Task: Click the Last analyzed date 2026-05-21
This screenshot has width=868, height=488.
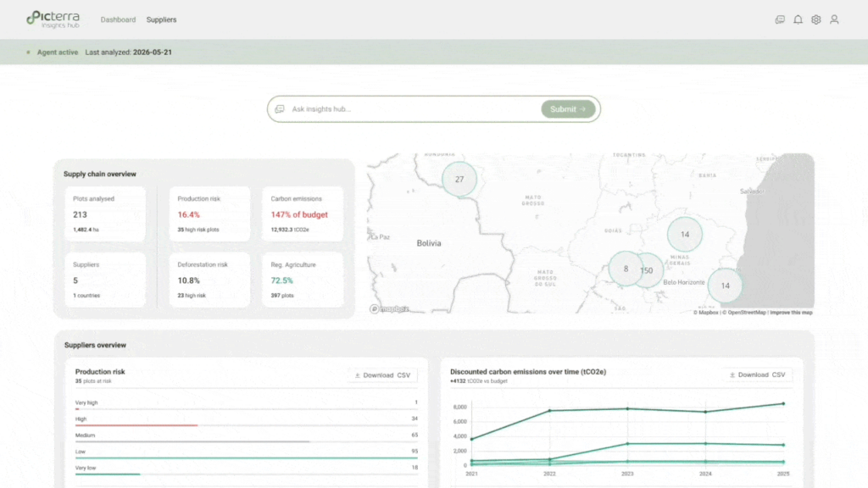Action: point(153,52)
